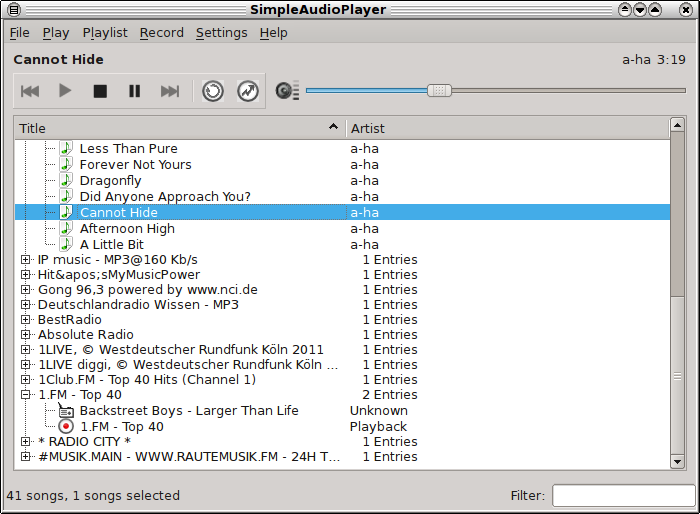Adjust the volume slider handle
This screenshot has width=700, height=514.
(439, 91)
